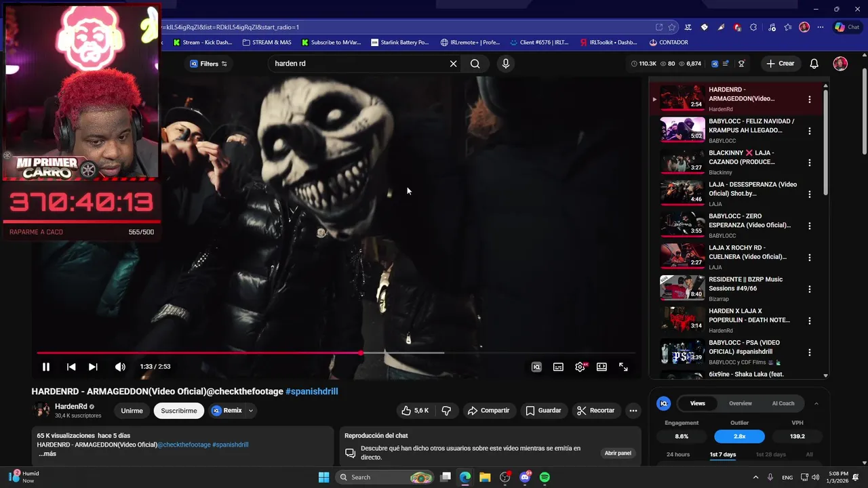This screenshot has height=488, width=868.
Task: Click the Crear button
Action: 781,64
